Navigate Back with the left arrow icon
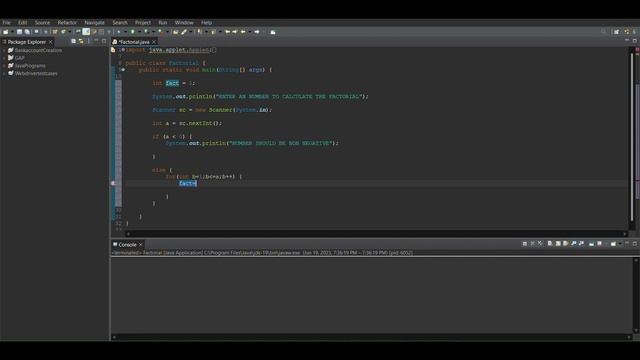Screen dimensions: 640x360 tap(244, 32)
